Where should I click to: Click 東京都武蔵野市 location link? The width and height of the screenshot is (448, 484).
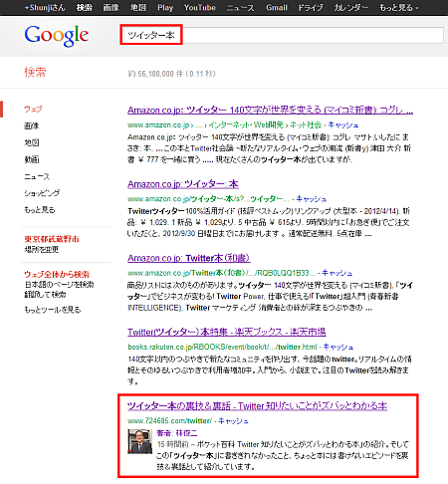52,239
